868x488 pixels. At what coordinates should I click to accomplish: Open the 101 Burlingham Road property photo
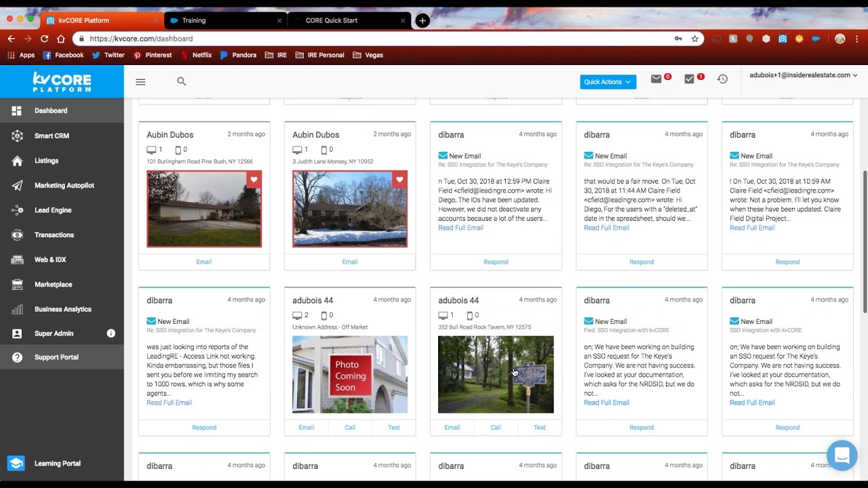(x=204, y=209)
